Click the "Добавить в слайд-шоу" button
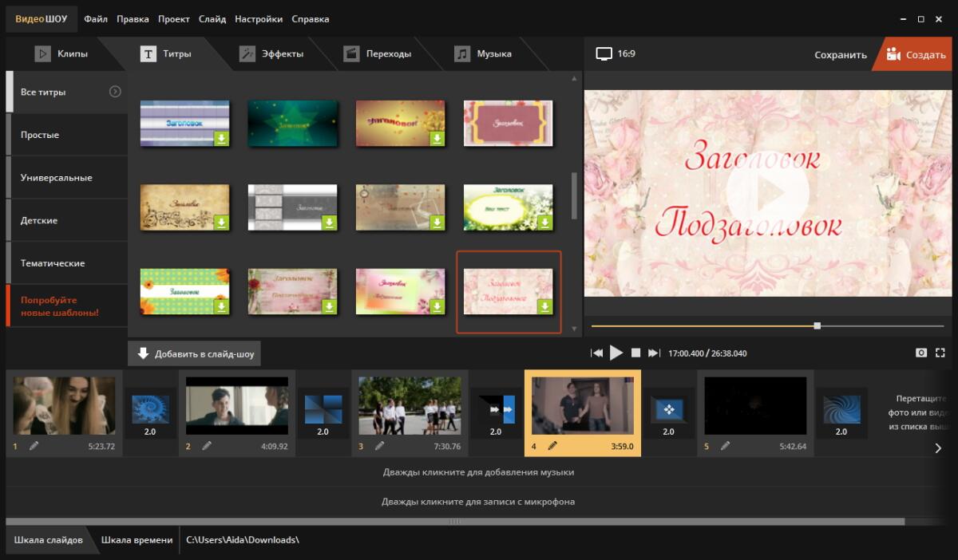The image size is (958, 560). point(195,353)
